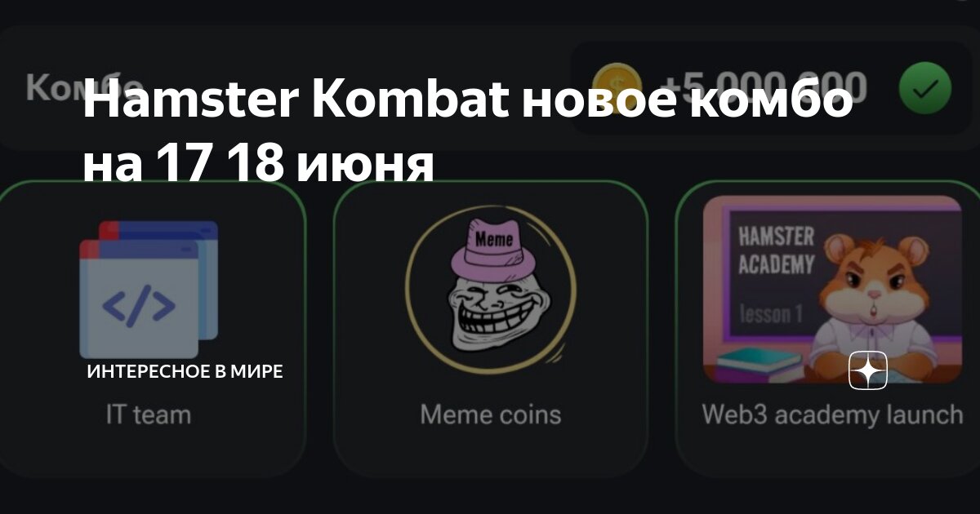The height and width of the screenshot is (514, 980).
Task: Select the IT team card label
Action: tap(149, 414)
